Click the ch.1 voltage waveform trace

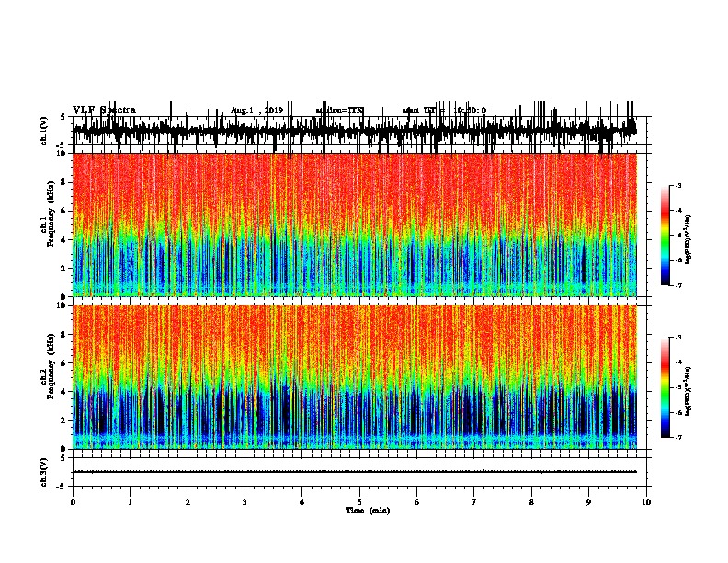pos(355,129)
